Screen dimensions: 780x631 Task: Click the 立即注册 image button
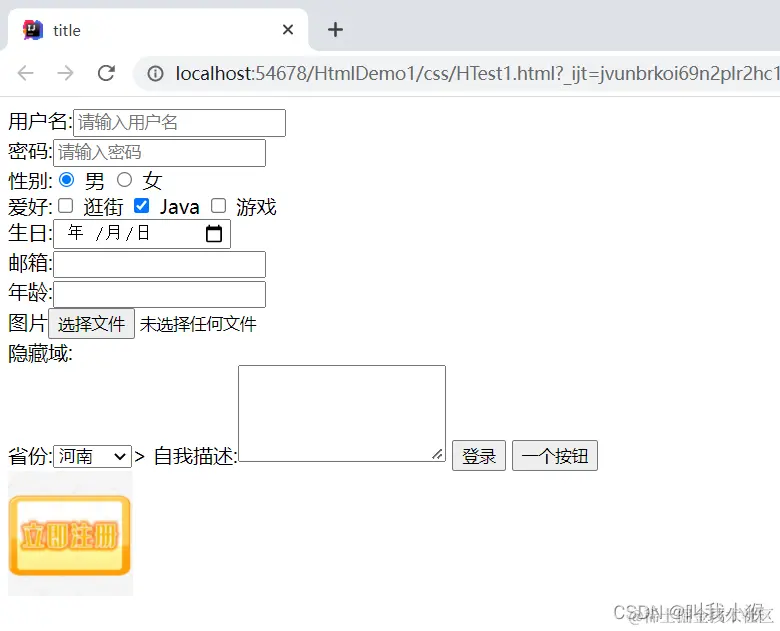tap(70, 535)
